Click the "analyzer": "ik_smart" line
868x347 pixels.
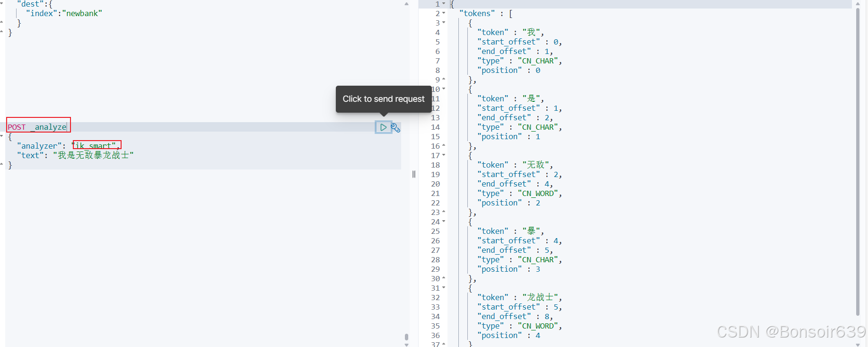tap(68, 146)
